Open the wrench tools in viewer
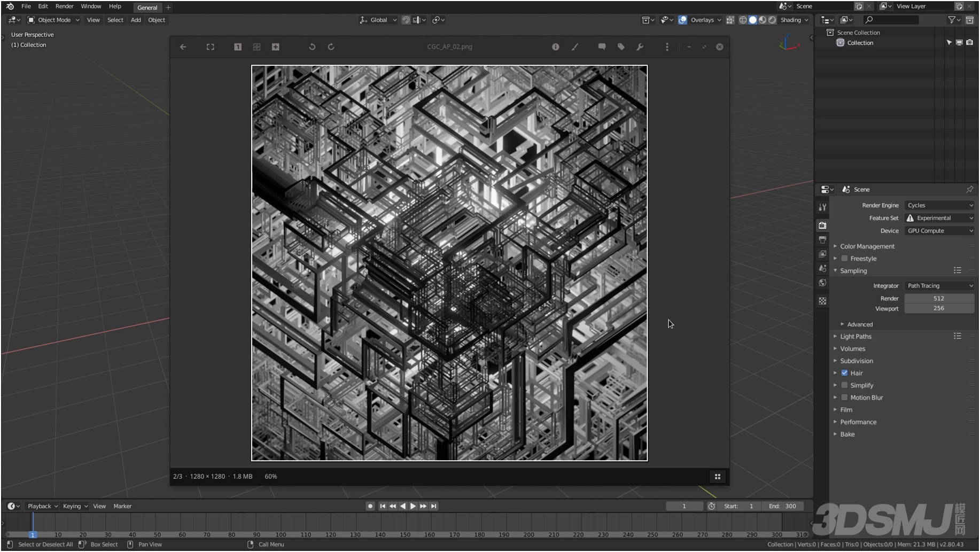The width and height of the screenshot is (980, 552). coord(640,47)
